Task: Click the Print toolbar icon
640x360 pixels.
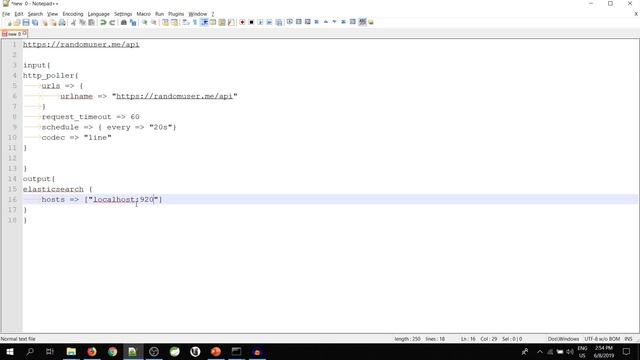Action: point(62,22)
